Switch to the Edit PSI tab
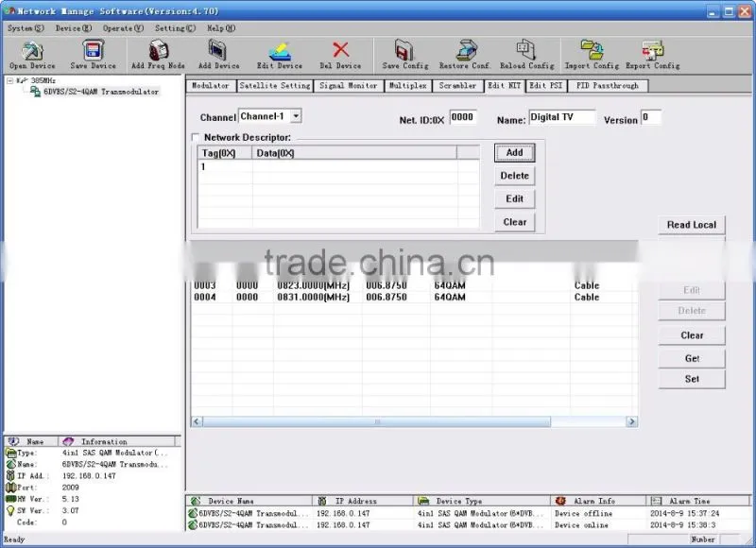 [x=546, y=86]
